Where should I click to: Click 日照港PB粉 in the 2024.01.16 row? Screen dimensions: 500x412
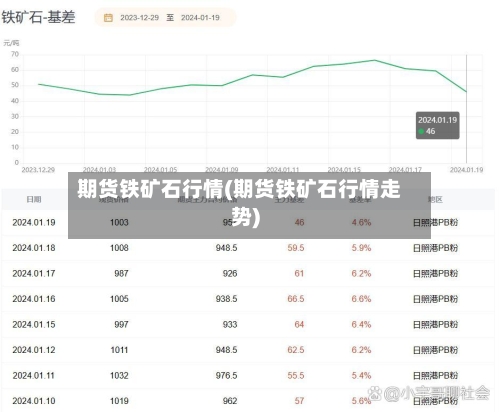[x=435, y=299]
